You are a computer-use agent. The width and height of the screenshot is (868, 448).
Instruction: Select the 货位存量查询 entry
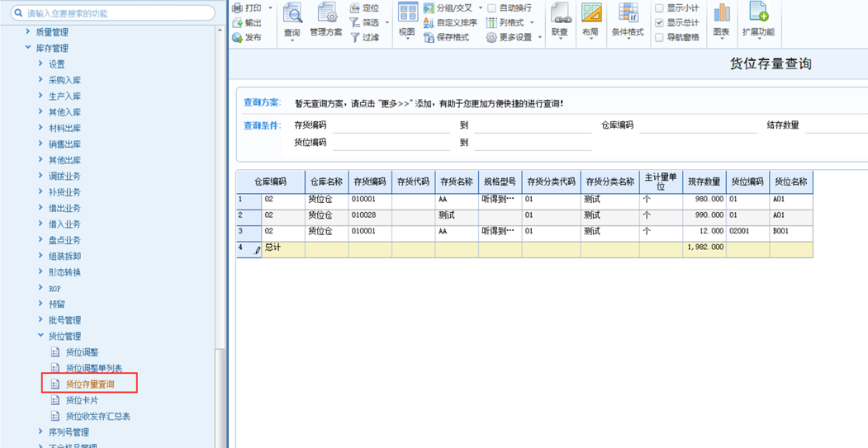90,384
